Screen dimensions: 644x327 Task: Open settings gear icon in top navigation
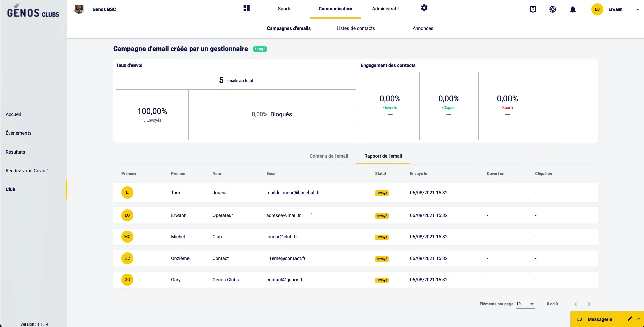tap(424, 8)
